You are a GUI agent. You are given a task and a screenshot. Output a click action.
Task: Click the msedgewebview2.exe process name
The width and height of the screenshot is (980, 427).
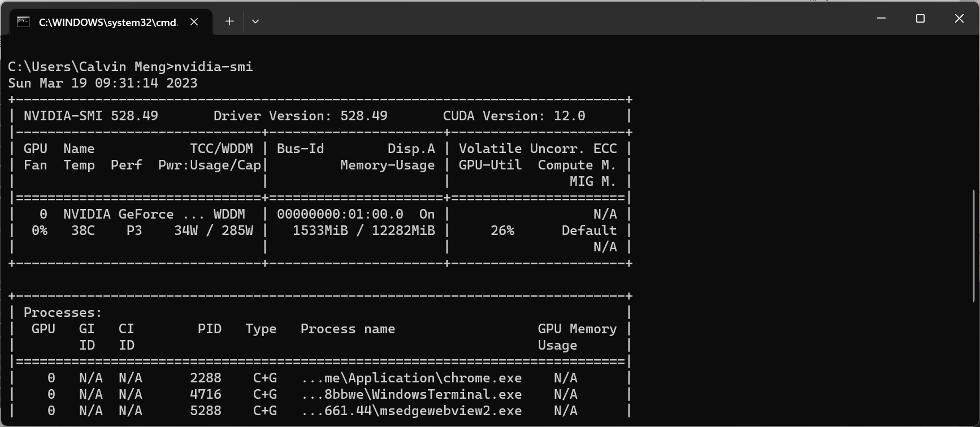pos(411,411)
